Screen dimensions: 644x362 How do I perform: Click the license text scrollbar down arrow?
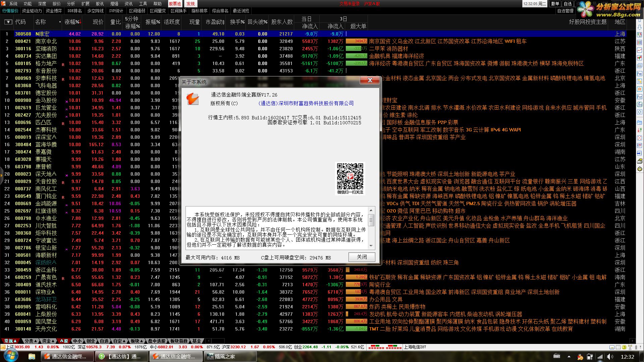point(371,246)
